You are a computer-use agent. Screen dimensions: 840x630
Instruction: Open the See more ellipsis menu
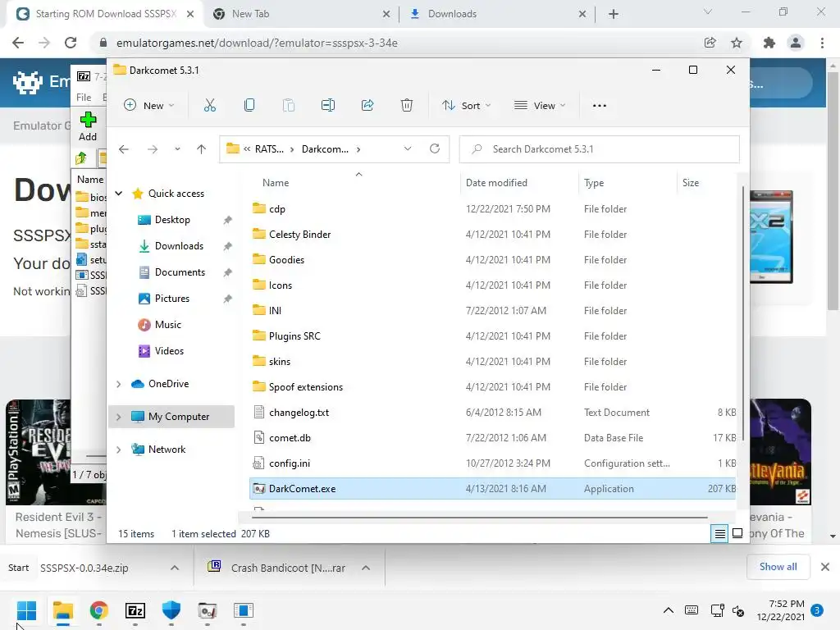pos(600,106)
